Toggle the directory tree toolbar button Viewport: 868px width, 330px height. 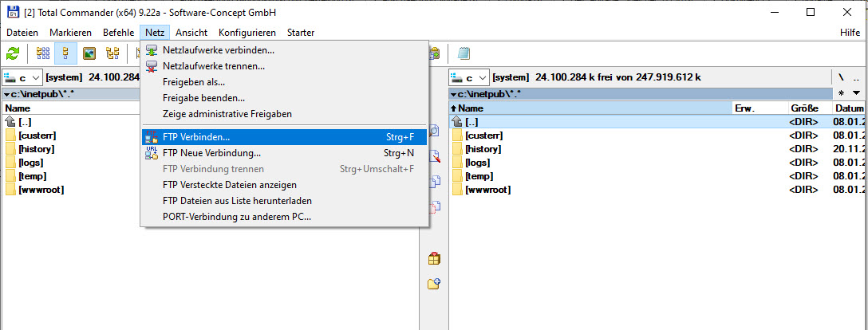pyautogui.click(x=112, y=53)
